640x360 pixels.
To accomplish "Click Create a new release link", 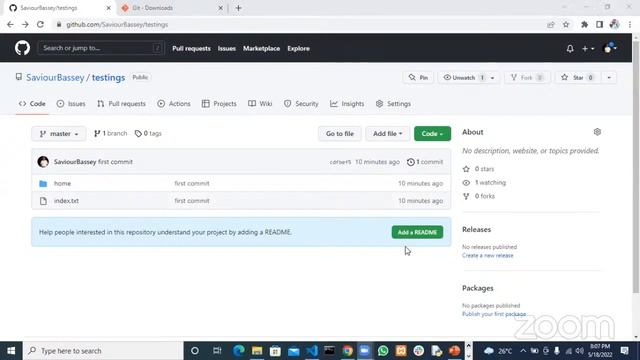I will pos(488,256).
